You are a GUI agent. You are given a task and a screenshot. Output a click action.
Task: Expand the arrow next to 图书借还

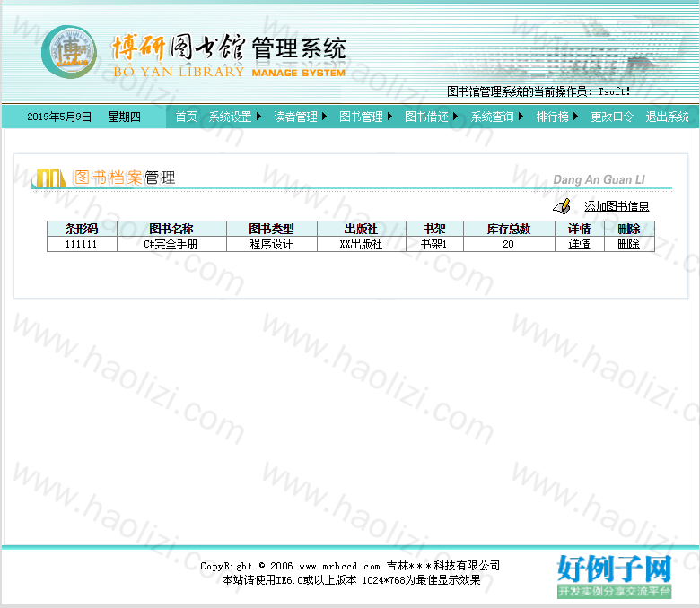pyautogui.click(x=455, y=117)
